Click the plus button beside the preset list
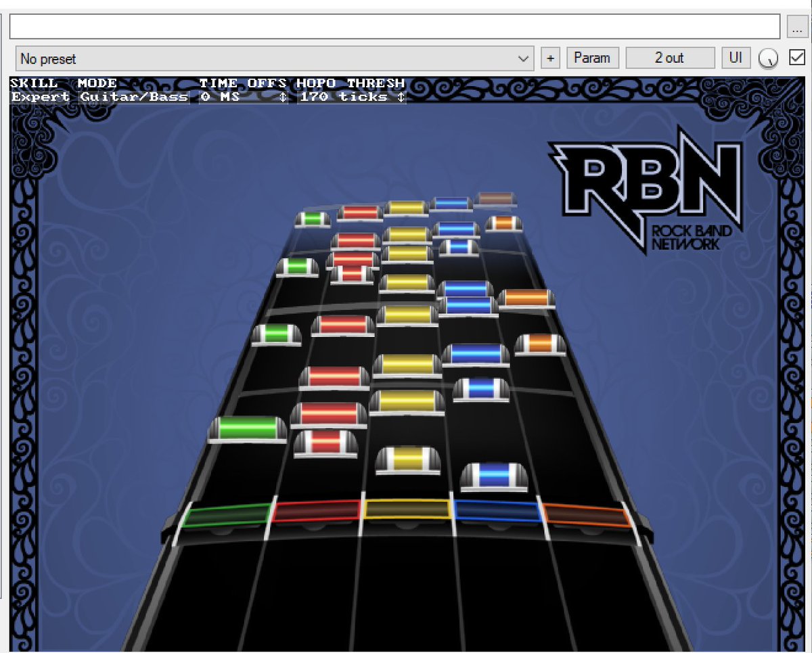The height and width of the screenshot is (653, 812). pos(550,58)
